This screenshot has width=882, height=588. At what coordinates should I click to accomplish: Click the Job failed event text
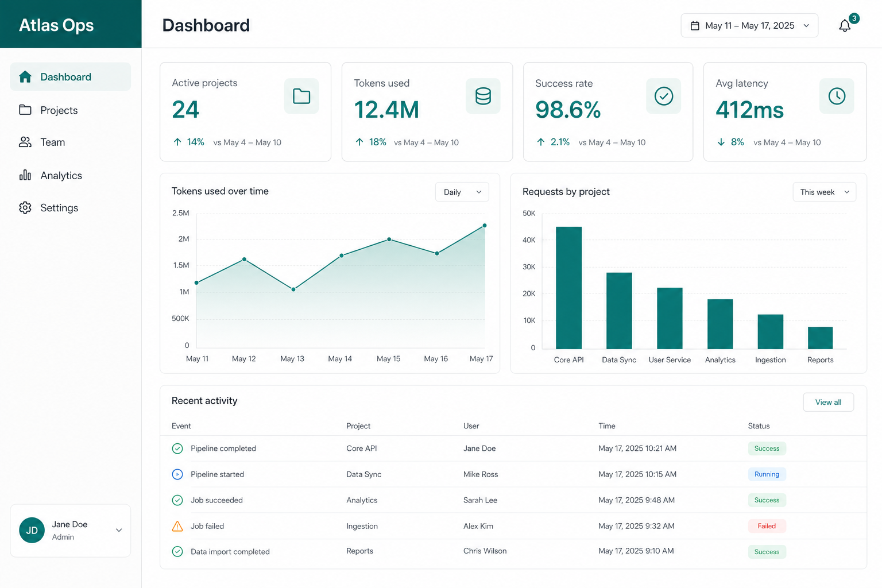click(207, 526)
